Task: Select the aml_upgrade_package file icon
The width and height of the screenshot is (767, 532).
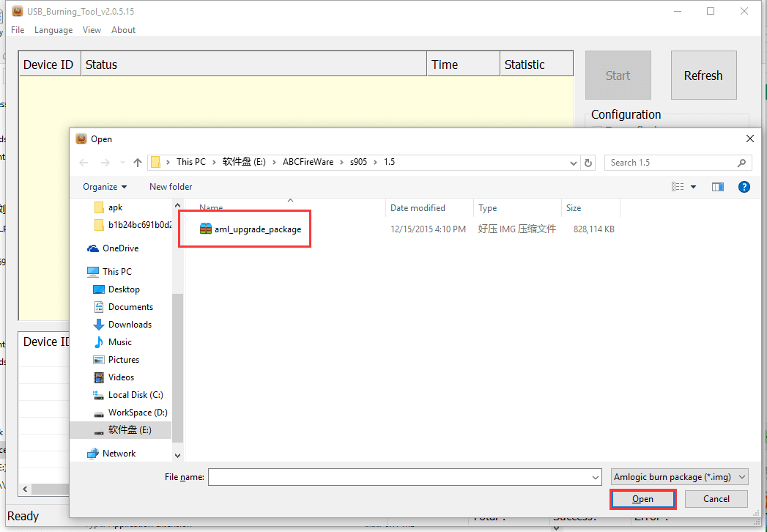Action: [x=205, y=229]
